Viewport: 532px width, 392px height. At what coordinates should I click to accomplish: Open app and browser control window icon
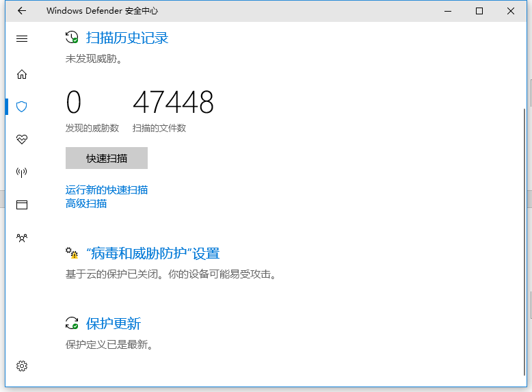[x=22, y=205]
